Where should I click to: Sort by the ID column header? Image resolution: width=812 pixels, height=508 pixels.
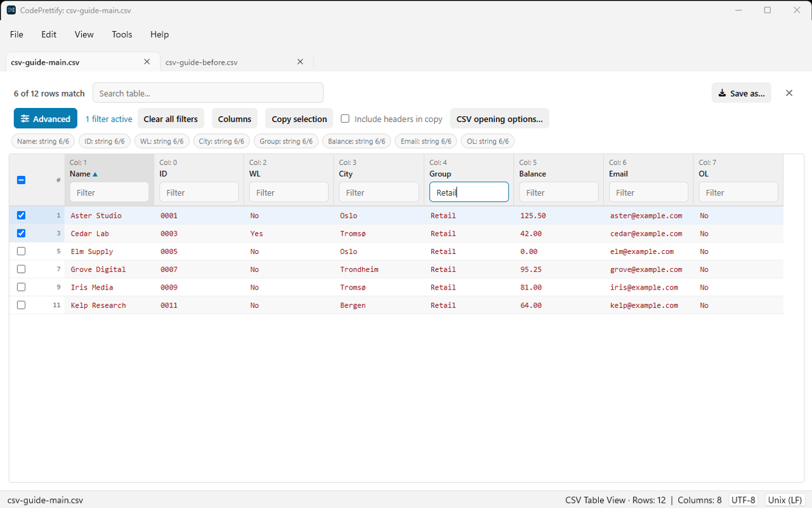164,174
